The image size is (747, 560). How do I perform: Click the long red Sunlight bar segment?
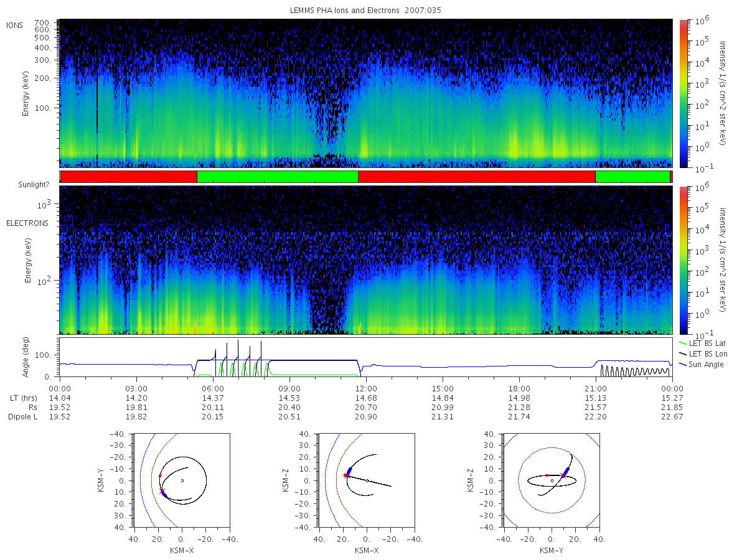477,177
